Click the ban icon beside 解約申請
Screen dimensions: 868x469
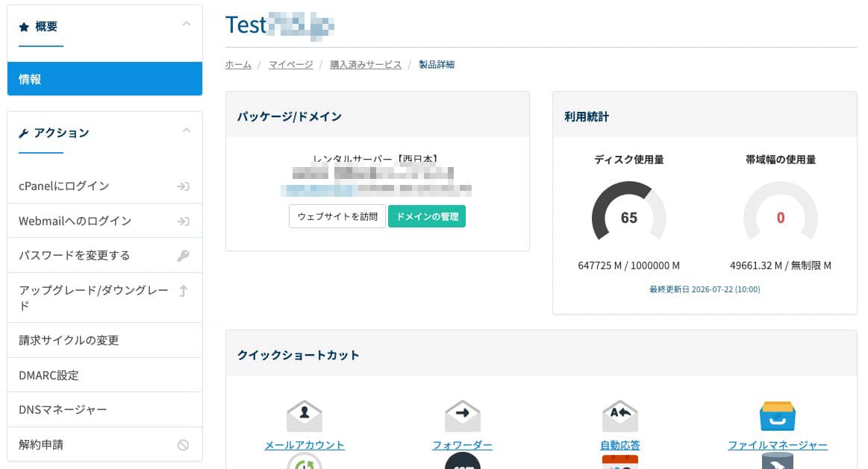[x=184, y=444]
